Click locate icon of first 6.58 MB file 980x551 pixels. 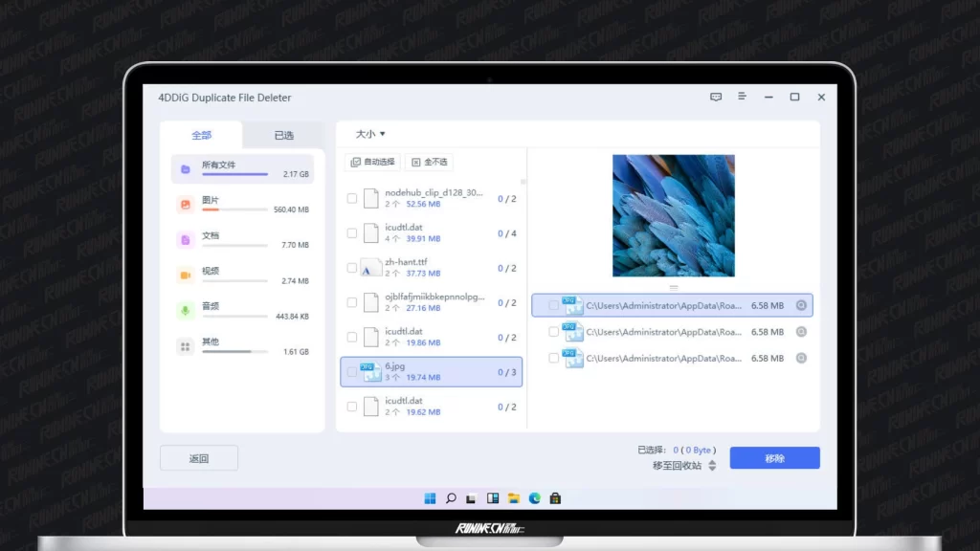coord(801,306)
